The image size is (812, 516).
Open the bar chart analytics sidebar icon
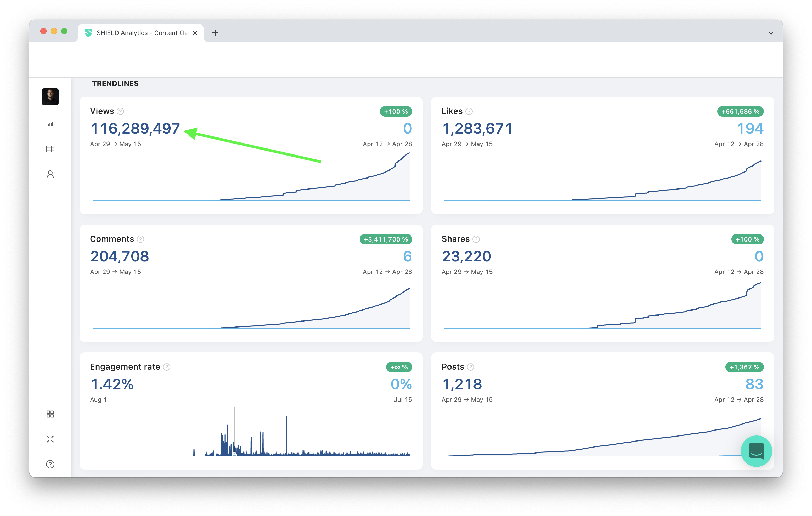point(50,124)
